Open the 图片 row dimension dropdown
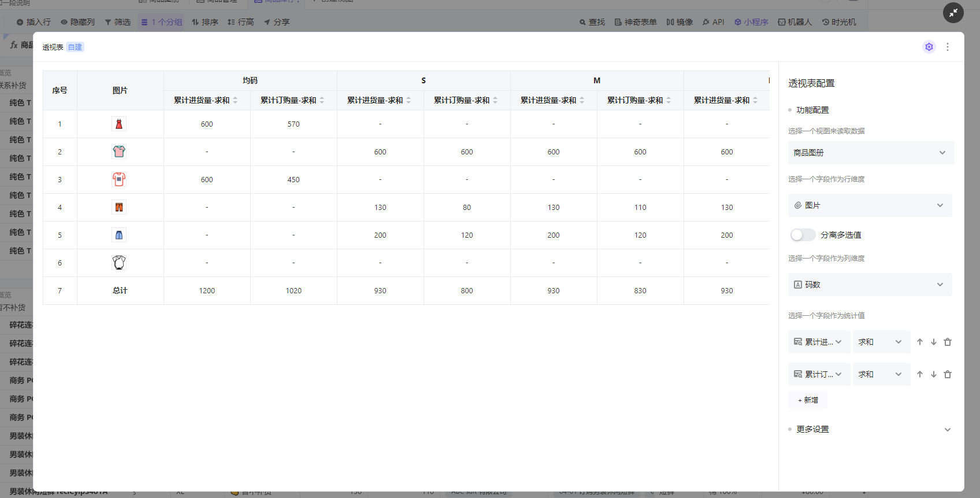 click(869, 205)
